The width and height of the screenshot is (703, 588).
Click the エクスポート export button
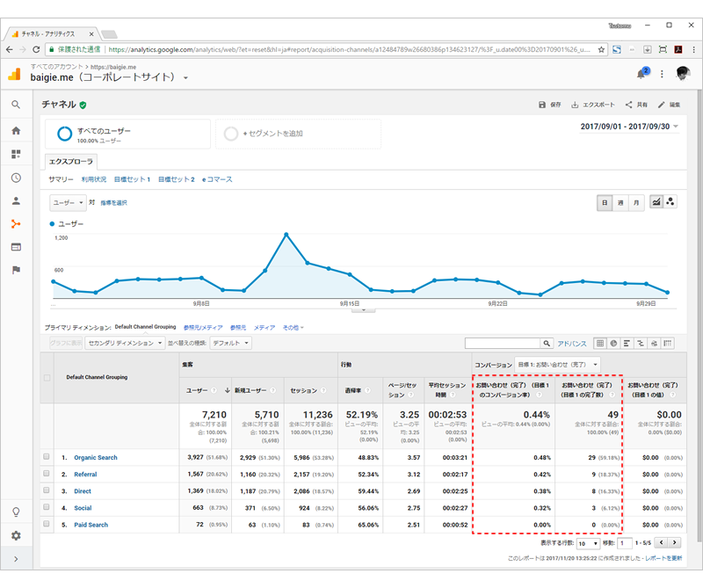pyautogui.click(x=593, y=105)
